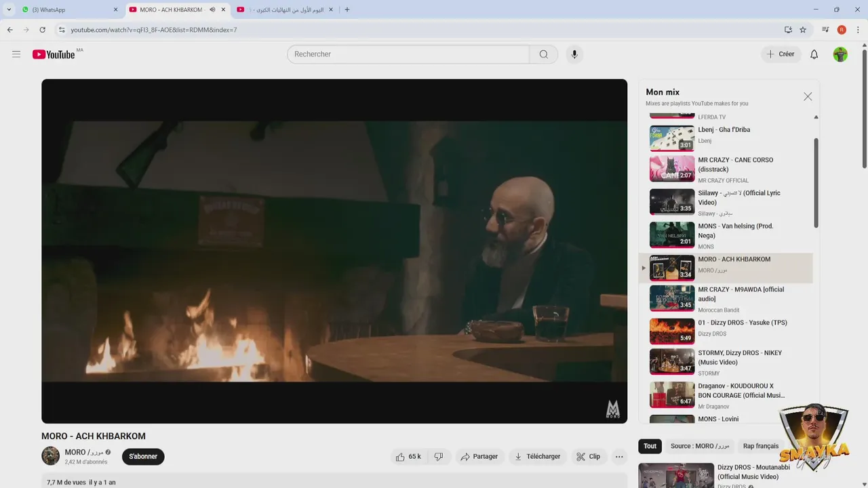Start voice search with the microphone icon
The image size is (868, 488).
(574, 54)
